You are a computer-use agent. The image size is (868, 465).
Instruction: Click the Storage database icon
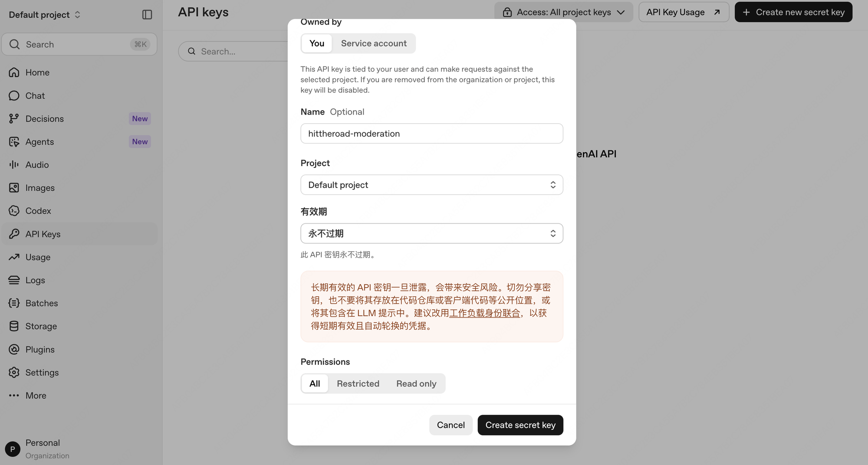click(14, 326)
